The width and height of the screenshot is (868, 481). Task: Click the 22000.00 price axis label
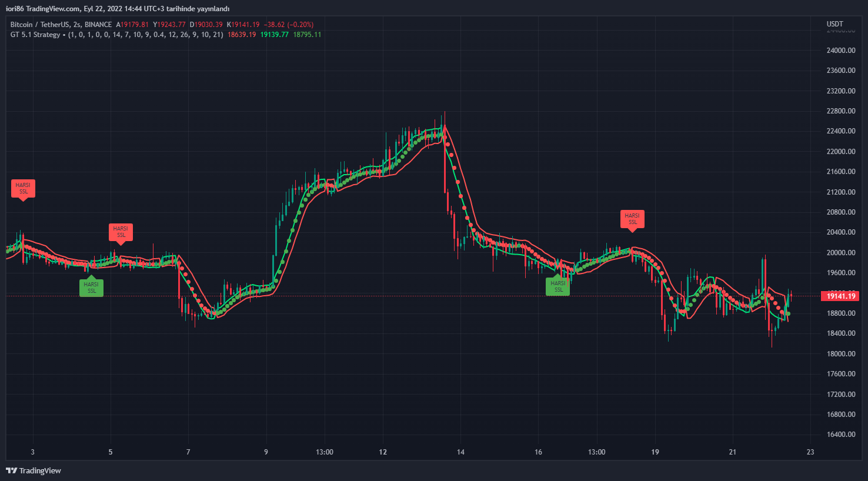(x=841, y=152)
